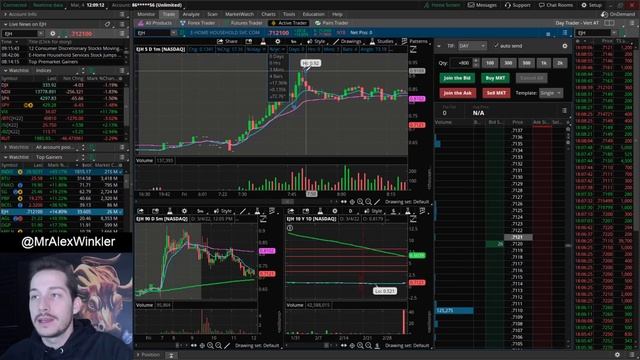
Task: Zoom out on the main chart
Action: point(369,202)
